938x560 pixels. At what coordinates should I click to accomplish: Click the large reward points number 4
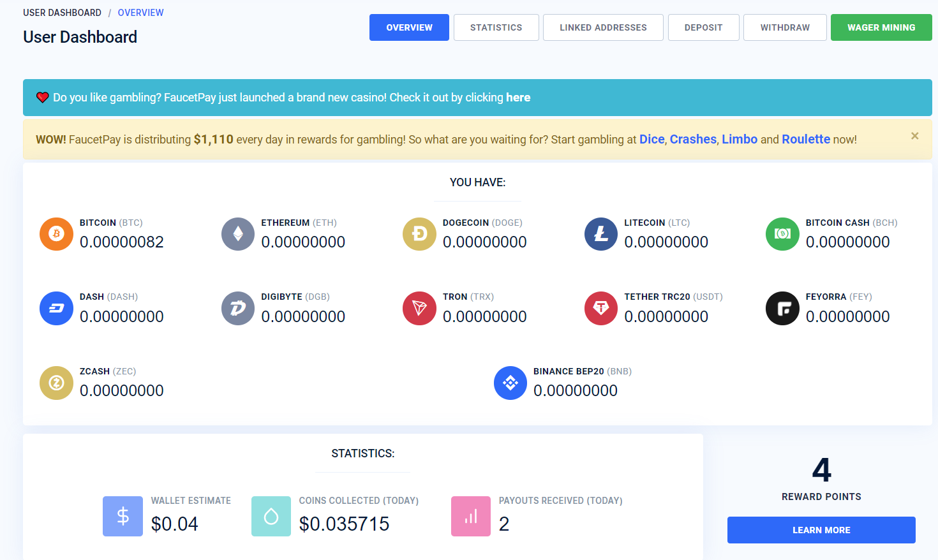click(x=821, y=471)
